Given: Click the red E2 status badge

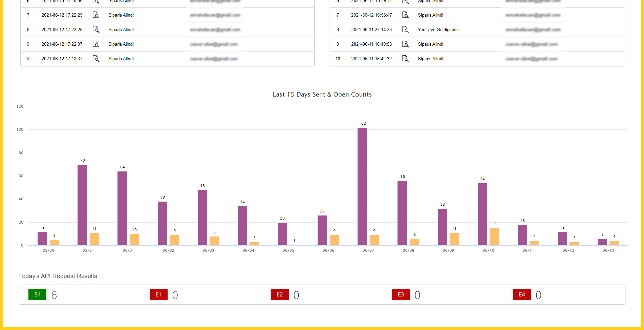Looking at the screenshot, I should 280,294.
